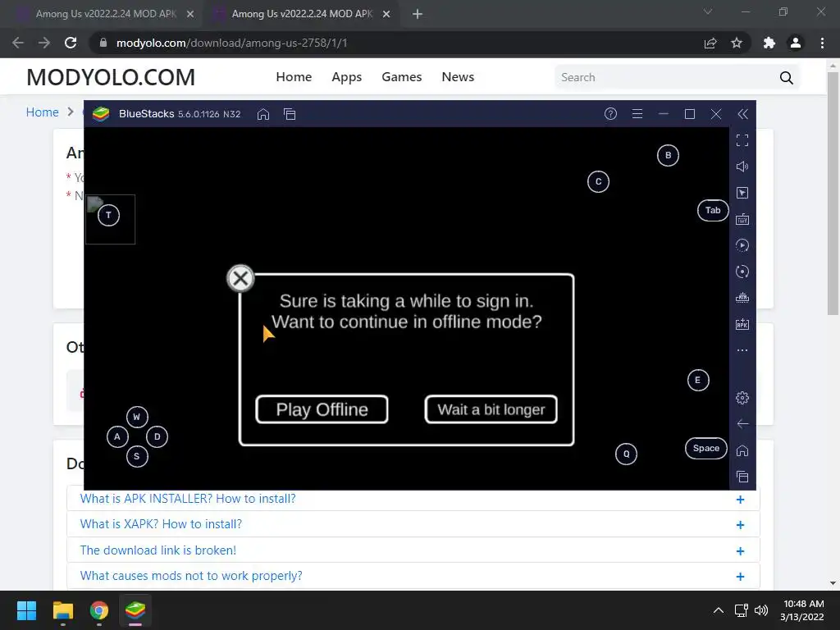Click the W direction key overlay
This screenshot has width=840, height=630.
(137, 417)
